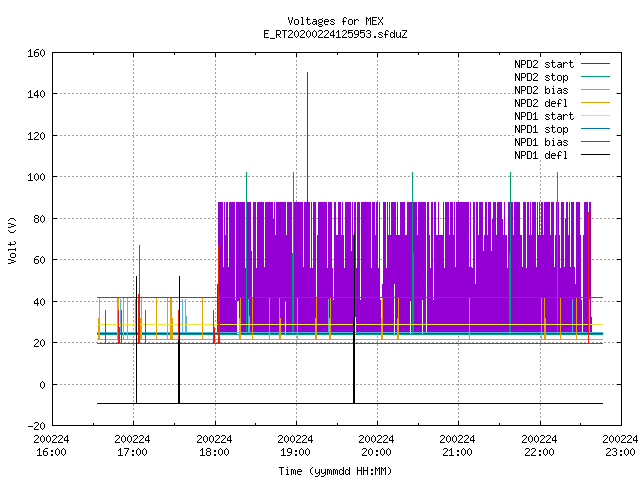Click the chart title 'Voltages for MEX'
640x480 pixels.
coord(335,21)
